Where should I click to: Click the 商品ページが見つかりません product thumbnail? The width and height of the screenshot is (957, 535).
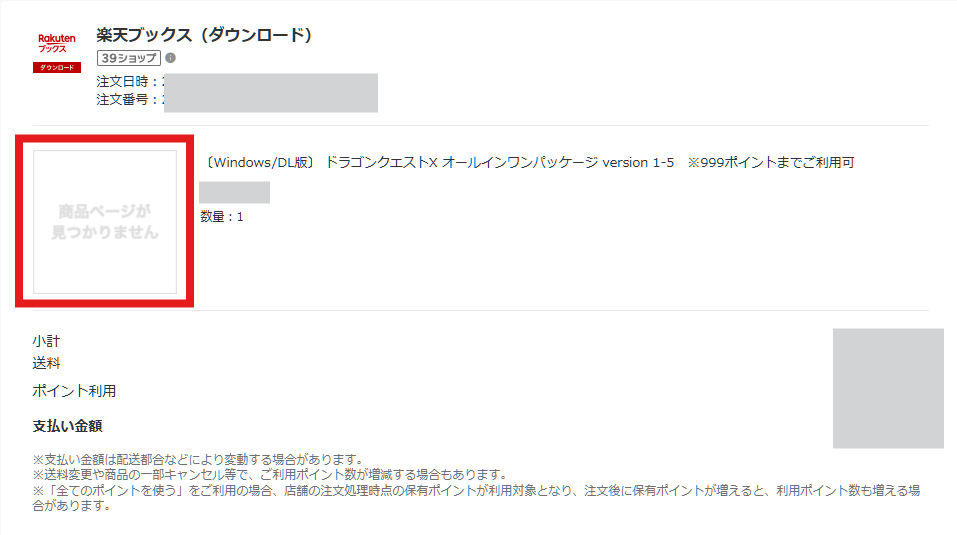coord(105,222)
